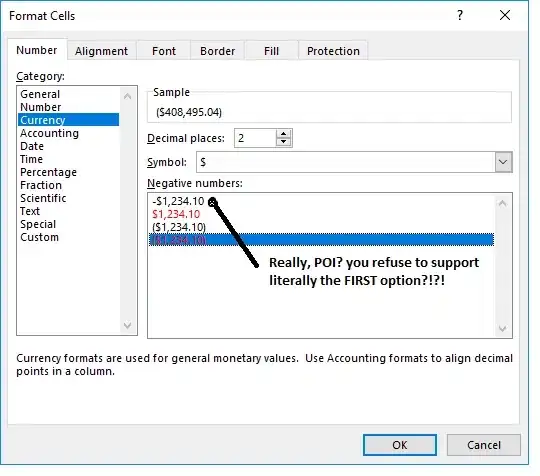Open the Symbol dropdown arrow
The height and width of the screenshot is (476, 540).
pos(503,162)
